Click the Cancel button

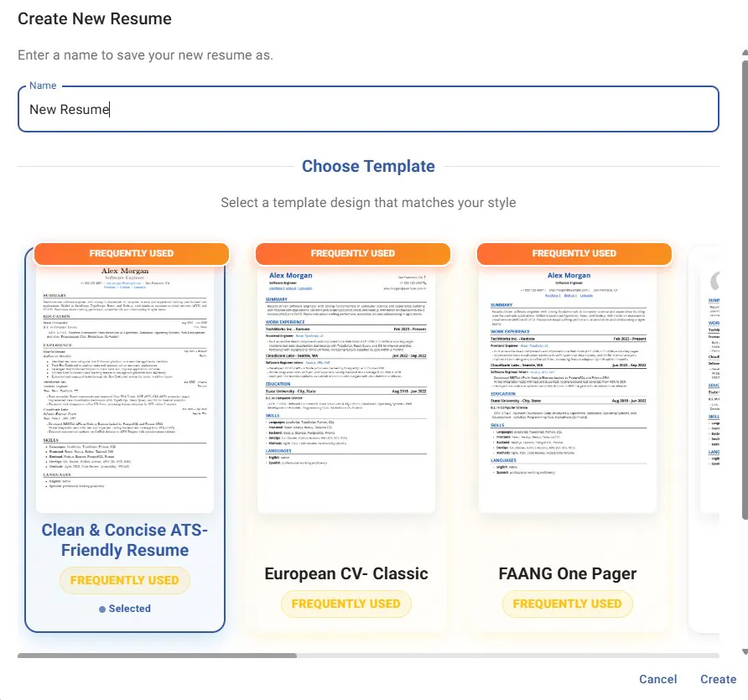pyautogui.click(x=657, y=679)
